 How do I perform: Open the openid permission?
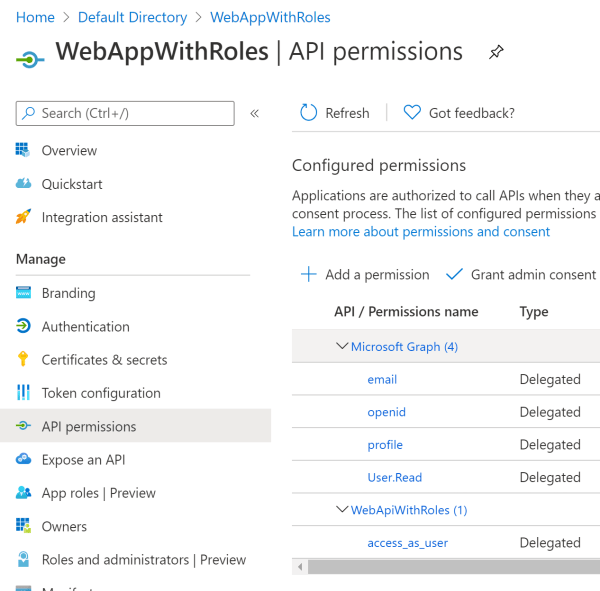[386, 412]
